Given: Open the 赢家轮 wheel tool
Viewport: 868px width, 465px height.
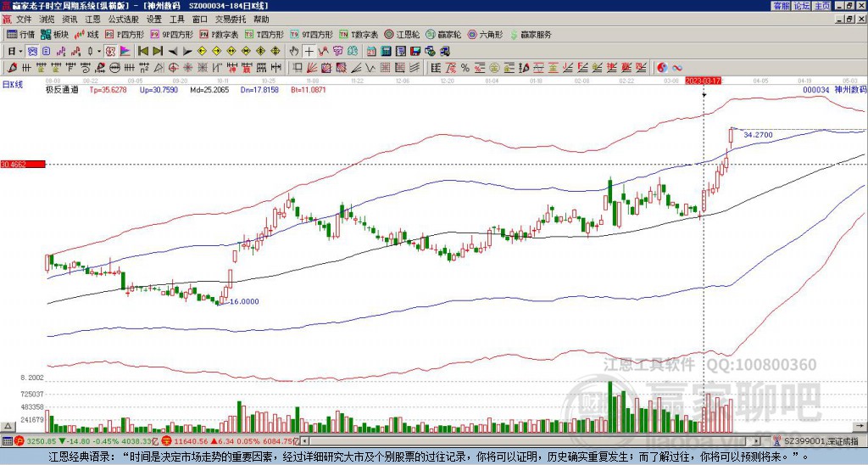Looking at the screenshot, I should (x=443, y=34).
